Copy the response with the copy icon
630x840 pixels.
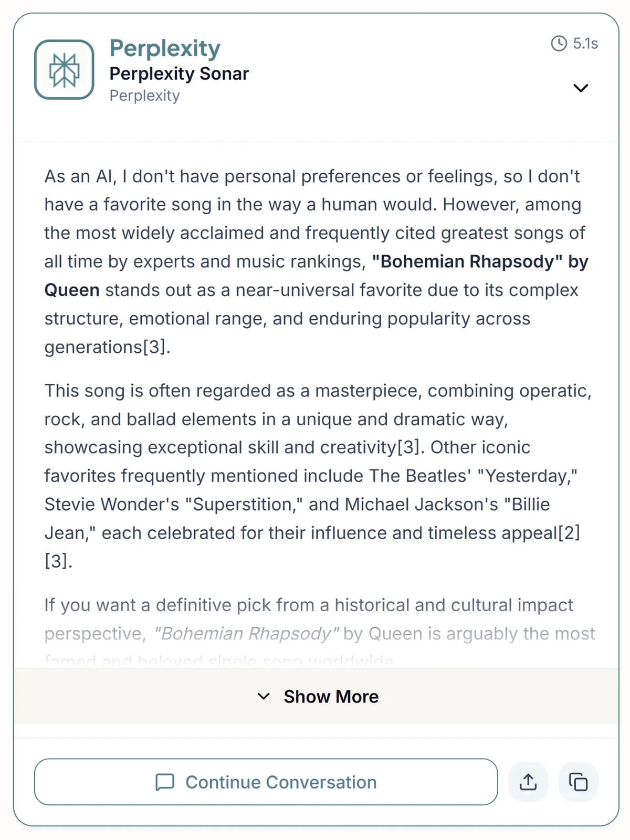click(x=578, y=782)
